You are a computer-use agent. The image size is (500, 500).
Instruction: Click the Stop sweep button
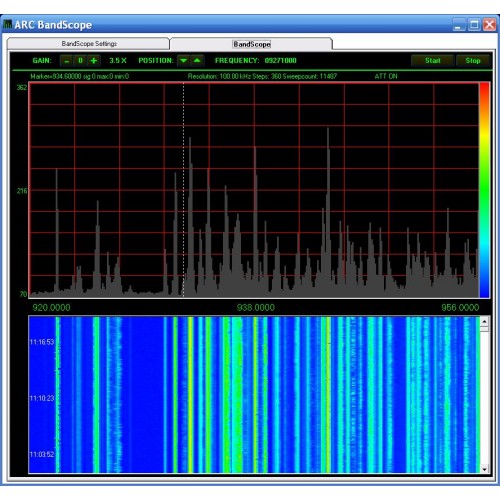click(473, 61)
